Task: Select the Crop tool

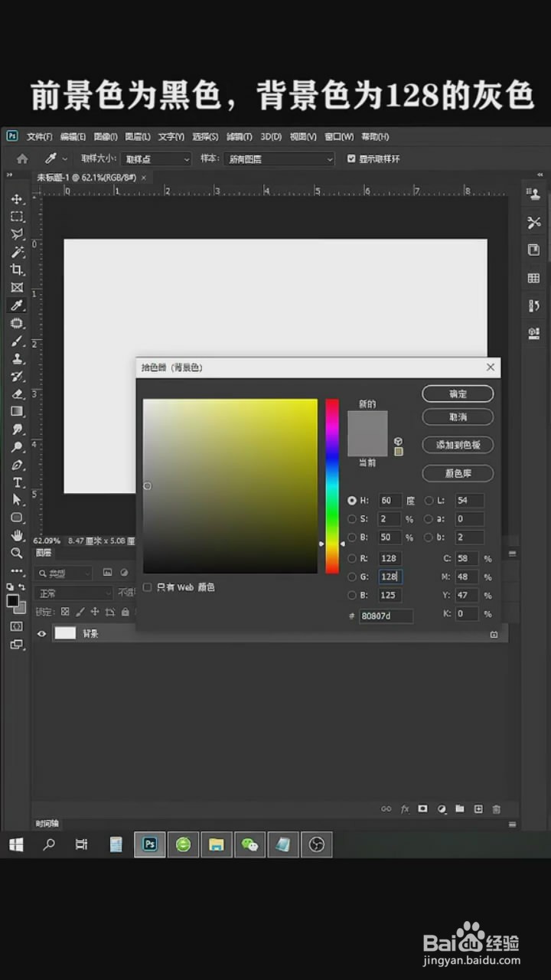Action: [17, 269]
